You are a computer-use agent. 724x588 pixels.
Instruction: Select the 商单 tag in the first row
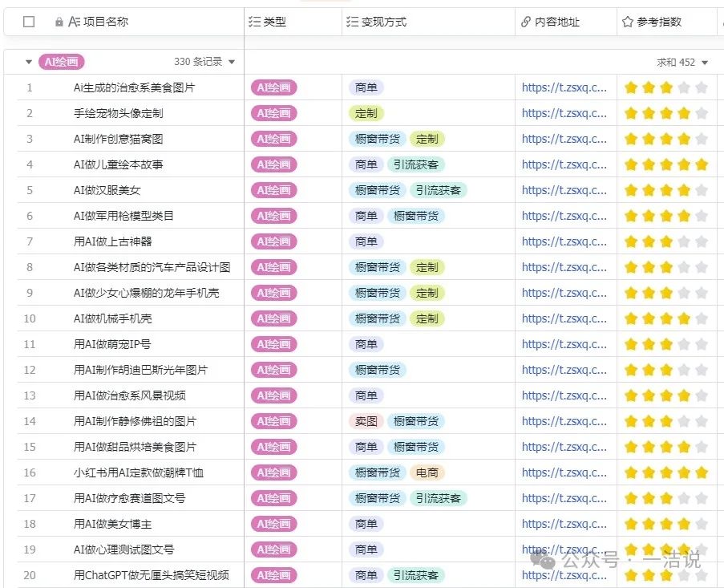point(366,87)
